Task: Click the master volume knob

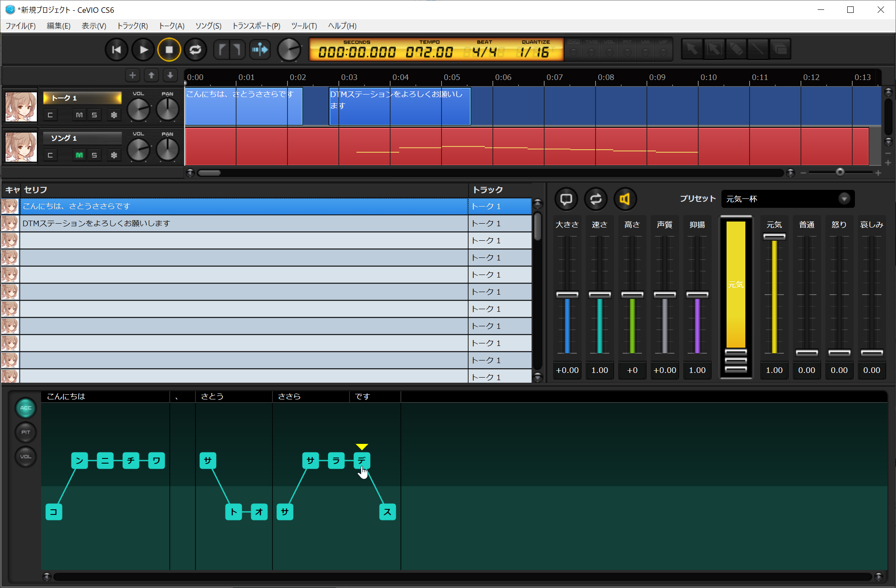Action: click(x=289, y=50)
